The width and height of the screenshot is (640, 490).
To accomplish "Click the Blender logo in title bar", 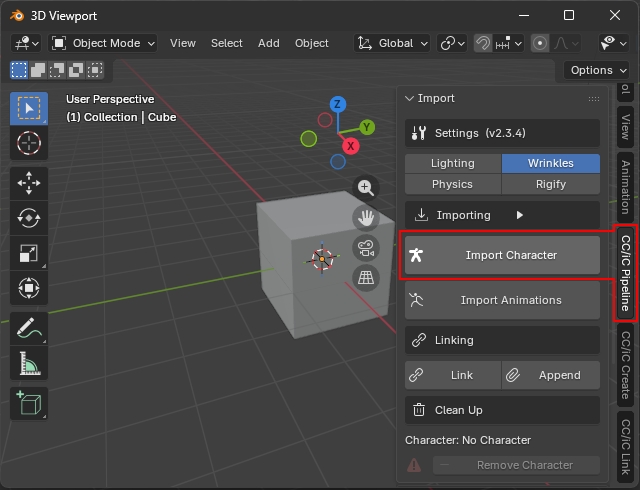I will tap(17, 16).
